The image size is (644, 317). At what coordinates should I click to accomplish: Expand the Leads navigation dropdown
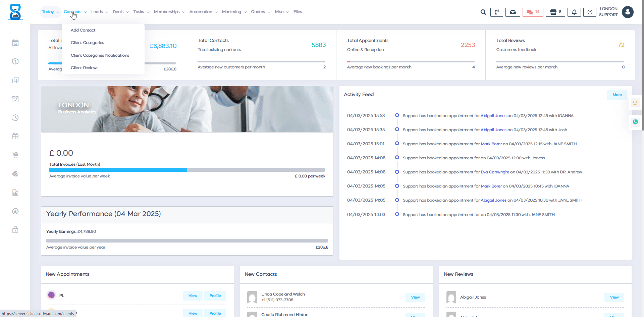tap(97, 11)
